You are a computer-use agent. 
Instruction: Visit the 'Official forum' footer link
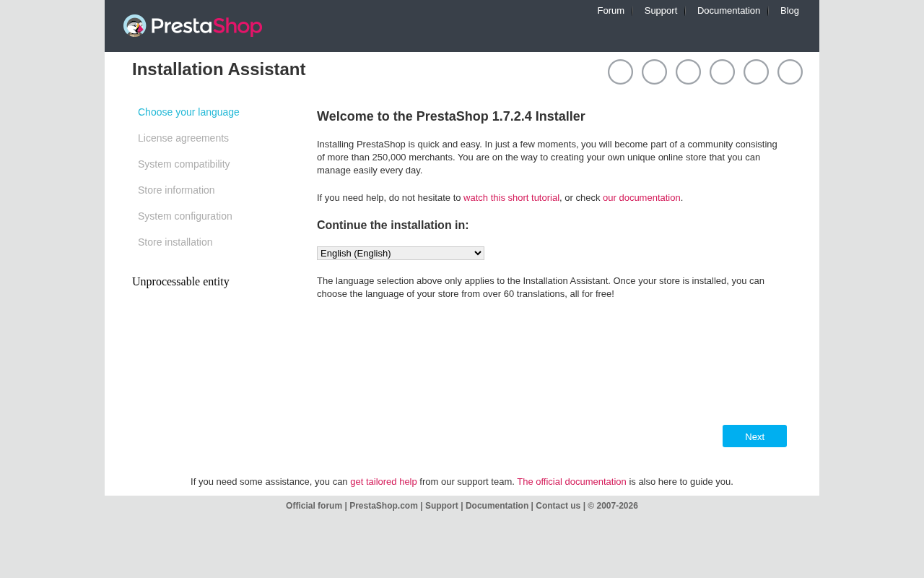314,506
